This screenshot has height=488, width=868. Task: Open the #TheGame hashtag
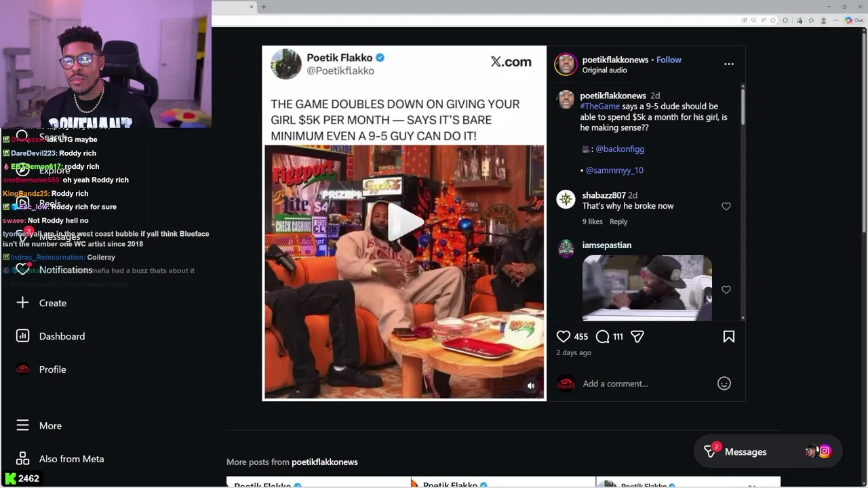pyautogui.click(x=600, y=106)
